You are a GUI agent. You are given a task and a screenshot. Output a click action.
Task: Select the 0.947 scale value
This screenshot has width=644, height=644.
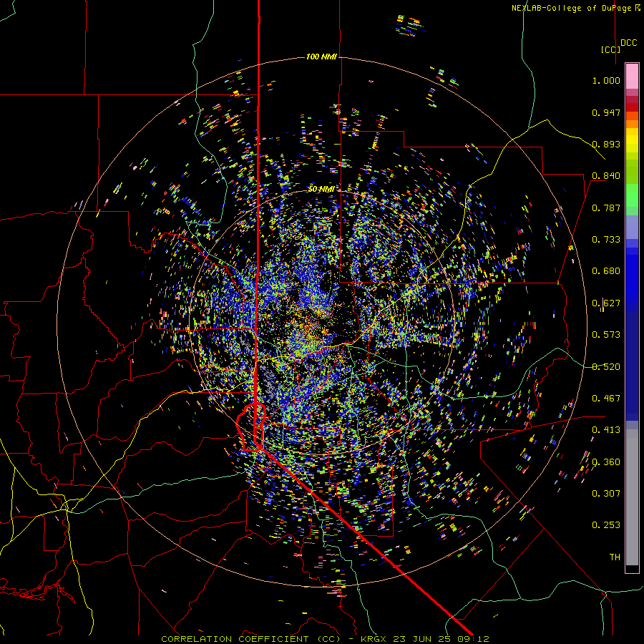(x=606, y=112)
